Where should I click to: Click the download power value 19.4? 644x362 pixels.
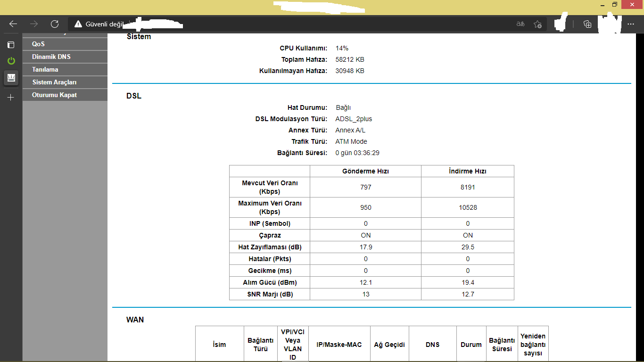(468, 282)
